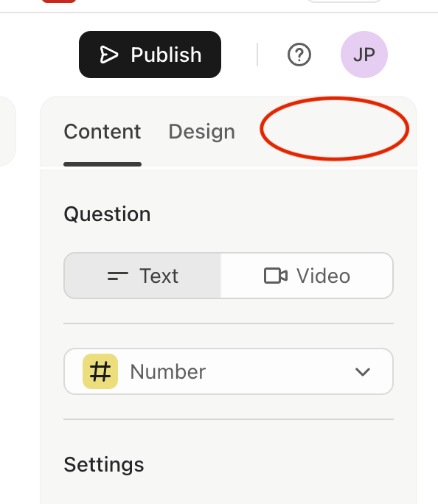
Task: Click the partially visible pill button at top
Action: pos(344,1)
